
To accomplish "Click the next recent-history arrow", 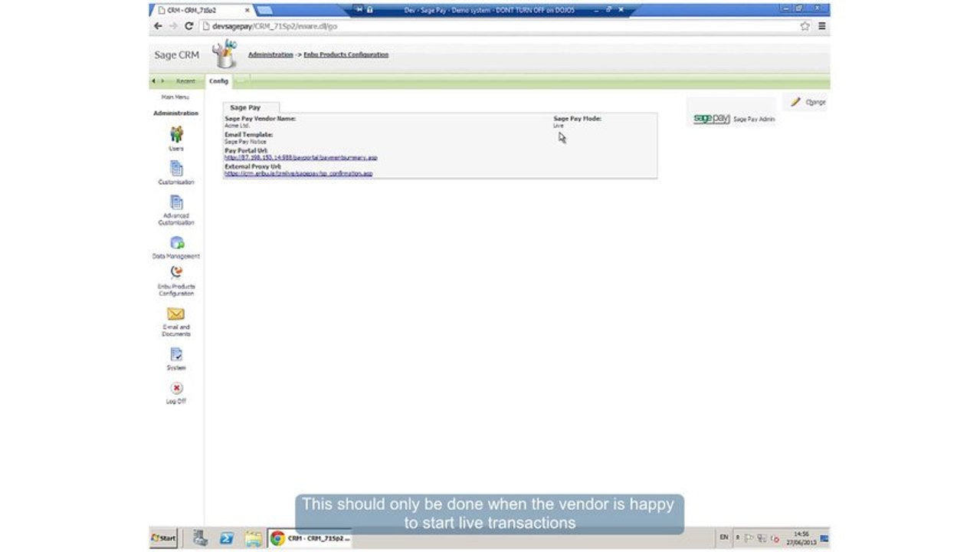I will (162, 81).
